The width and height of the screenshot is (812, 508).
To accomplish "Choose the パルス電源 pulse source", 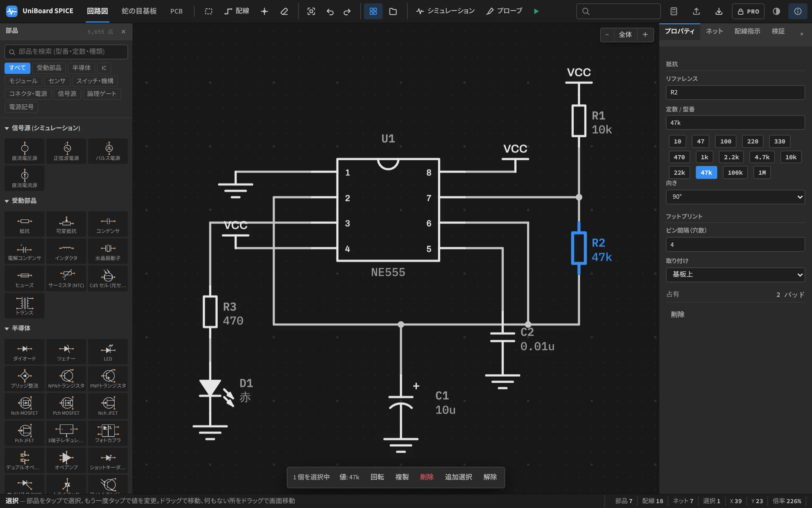I will pyautogui.click(x=108, y=151).
